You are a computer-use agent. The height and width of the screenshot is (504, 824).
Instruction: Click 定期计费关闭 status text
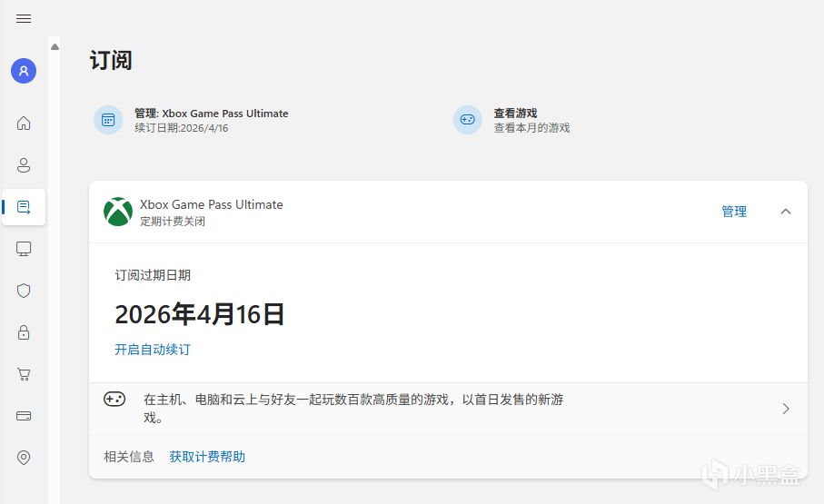click(x=173, y=222)
